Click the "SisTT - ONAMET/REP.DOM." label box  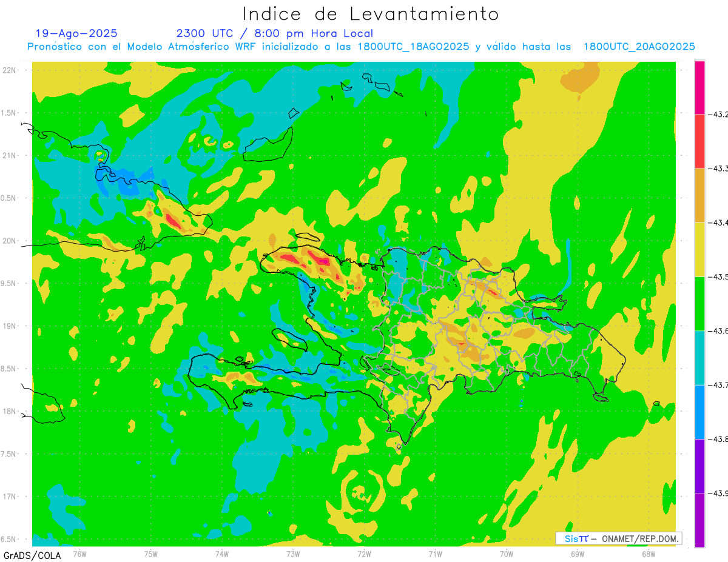[619, 538]
